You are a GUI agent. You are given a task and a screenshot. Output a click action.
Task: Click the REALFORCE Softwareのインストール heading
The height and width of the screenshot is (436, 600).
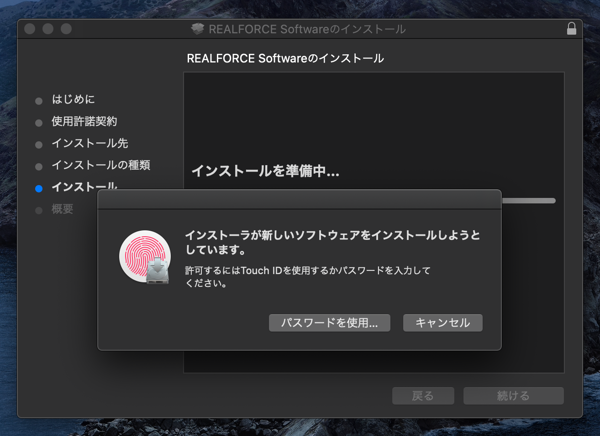285,59
